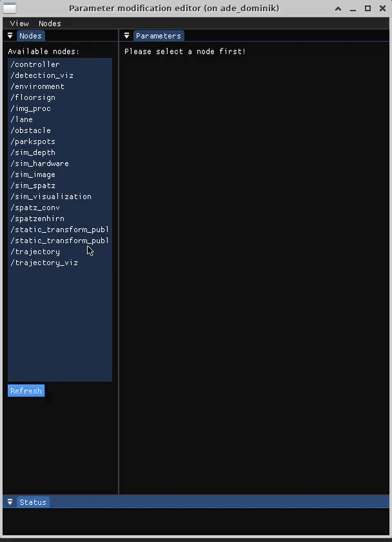This screenshot has height=542, width=392.
Task: Collapse the Parameters panel using its chevron icon
Action: (126, 35)
